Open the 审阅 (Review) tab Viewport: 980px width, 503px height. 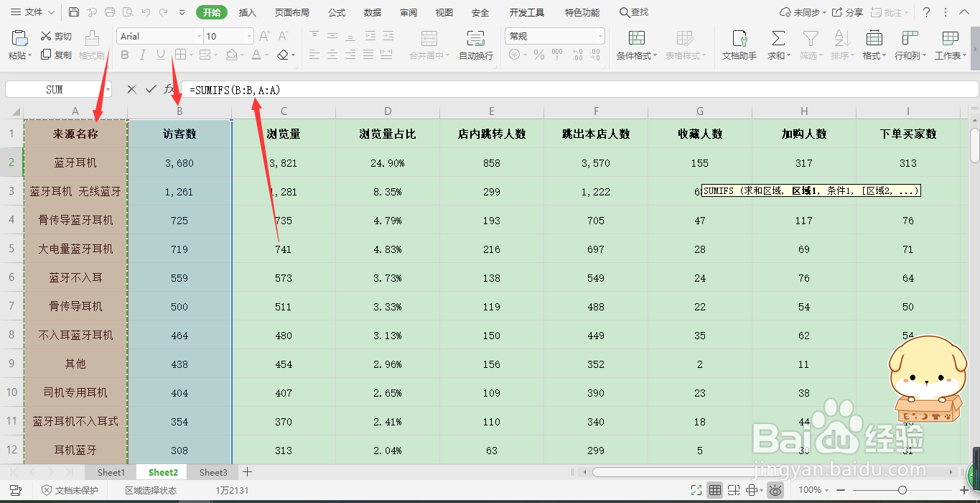tap(409, 12)
